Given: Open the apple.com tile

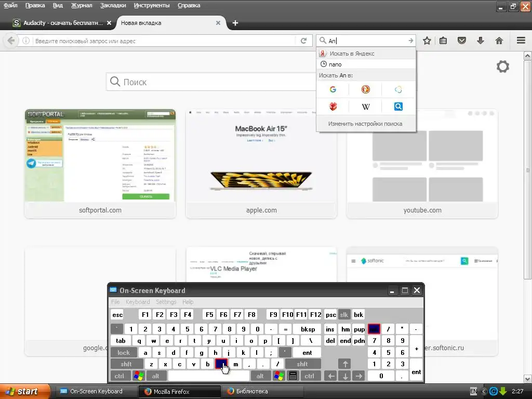Looking at the screenshot, I should pyautogui.click(x=261, y=164).
